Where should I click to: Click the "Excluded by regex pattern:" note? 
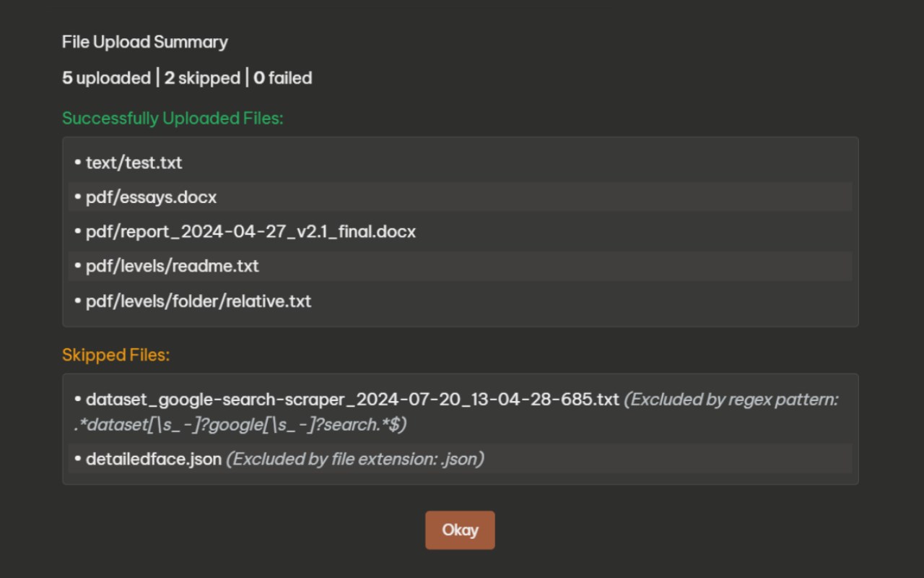tap(731, 400)
